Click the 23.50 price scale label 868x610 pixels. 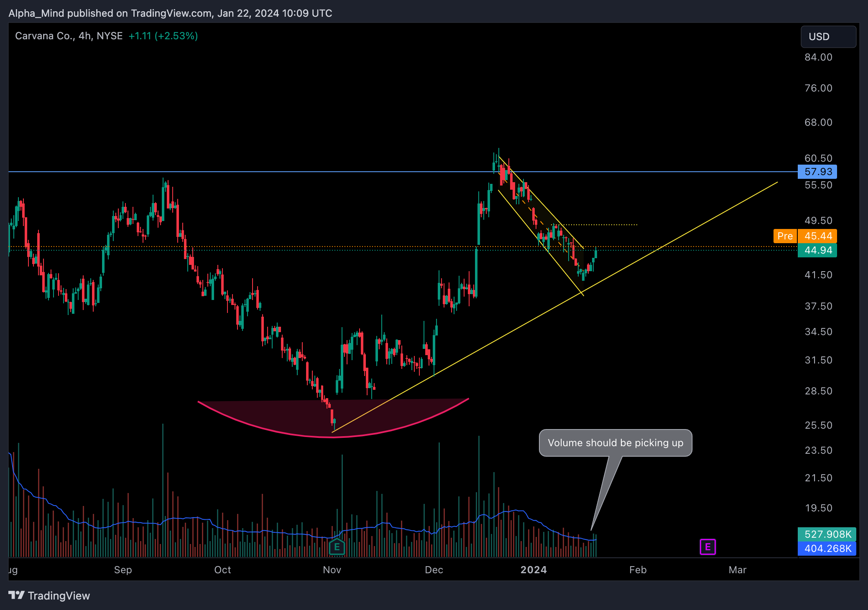tap(818, 450)
